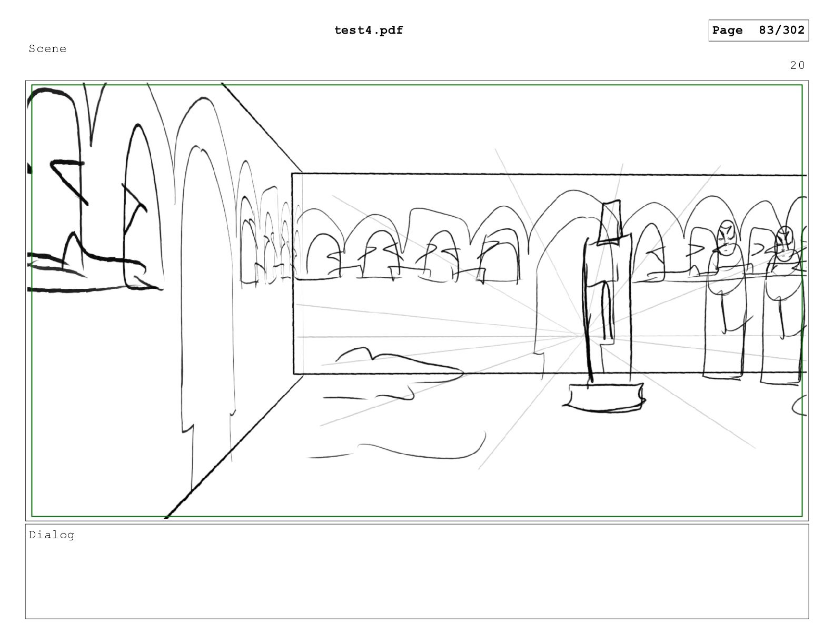Click the central pillar's top hat-shaped block
The width and height of the screenshot is (834, 644).
(x=610, y=221)
